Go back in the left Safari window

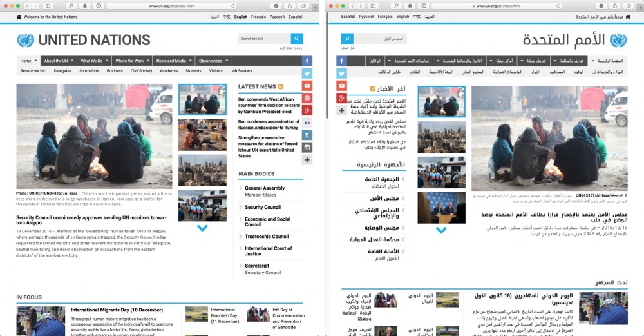[x=28, y=6]
